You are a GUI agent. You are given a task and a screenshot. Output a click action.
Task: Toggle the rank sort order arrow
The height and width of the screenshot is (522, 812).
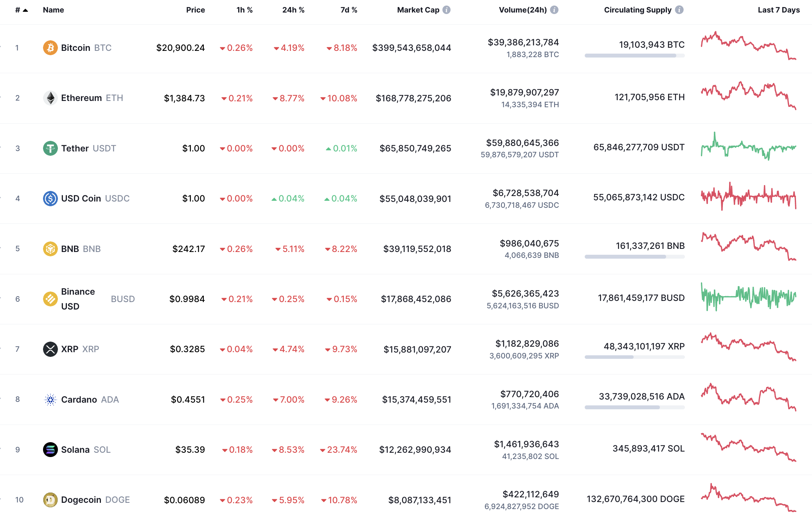[x=25, y=10]
